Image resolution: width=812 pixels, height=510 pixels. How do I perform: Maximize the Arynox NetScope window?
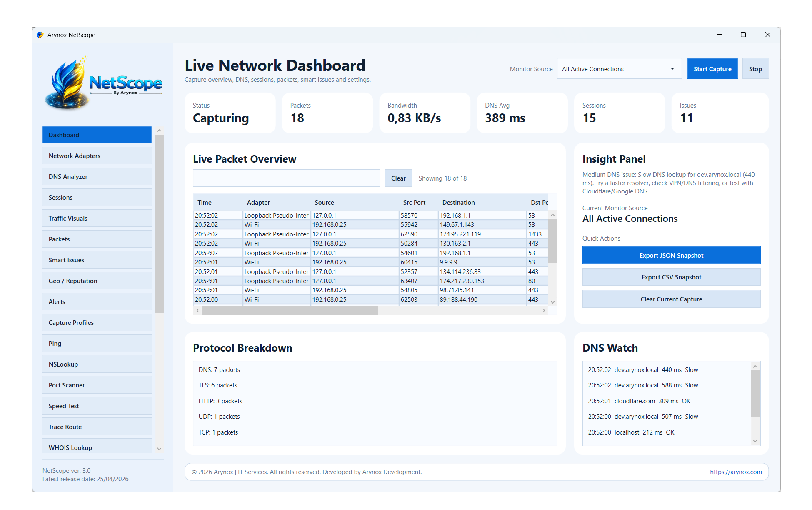tap(743, 35)
